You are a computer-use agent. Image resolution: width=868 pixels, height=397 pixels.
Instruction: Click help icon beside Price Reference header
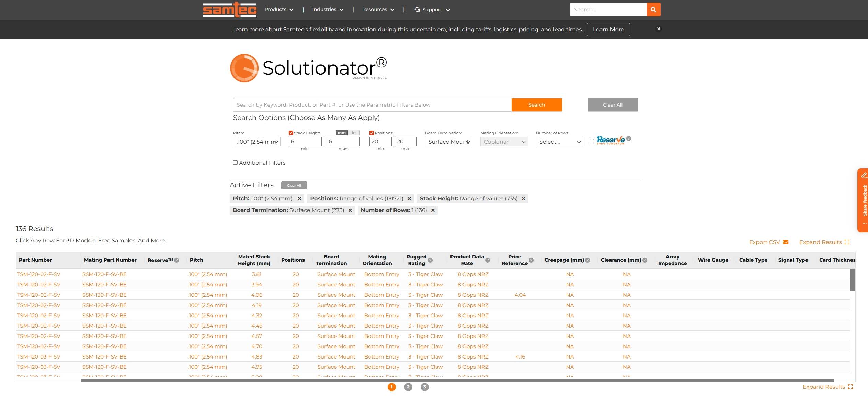click(x=531, y=260)
